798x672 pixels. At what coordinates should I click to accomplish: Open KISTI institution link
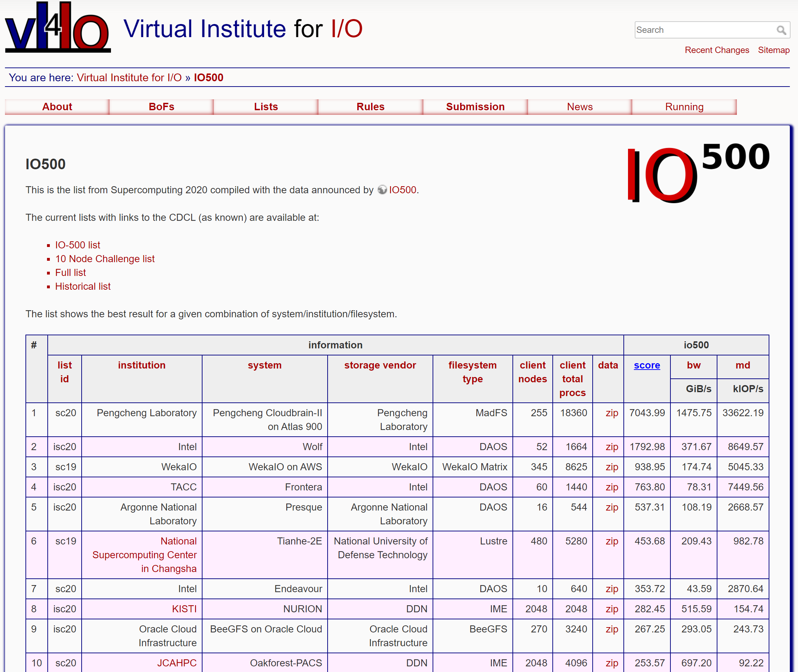184,608
